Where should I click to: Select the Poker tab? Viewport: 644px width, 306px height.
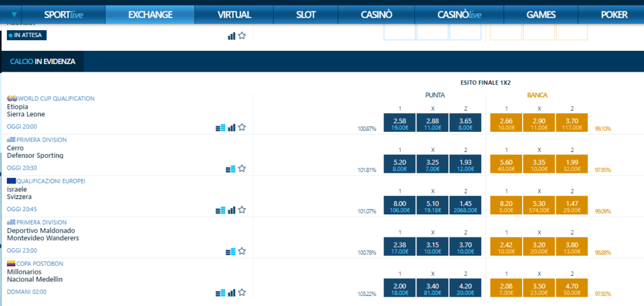tap(614, 14)
